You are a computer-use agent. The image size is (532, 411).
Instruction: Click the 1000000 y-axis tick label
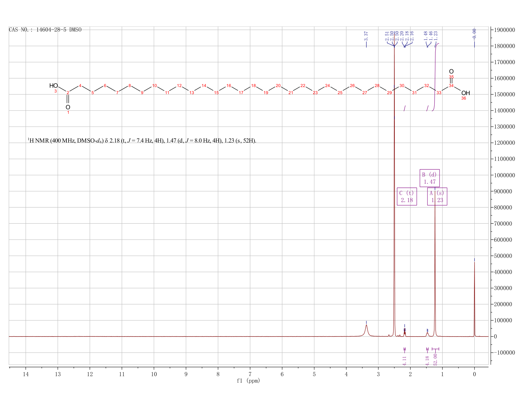pos(504,175)
